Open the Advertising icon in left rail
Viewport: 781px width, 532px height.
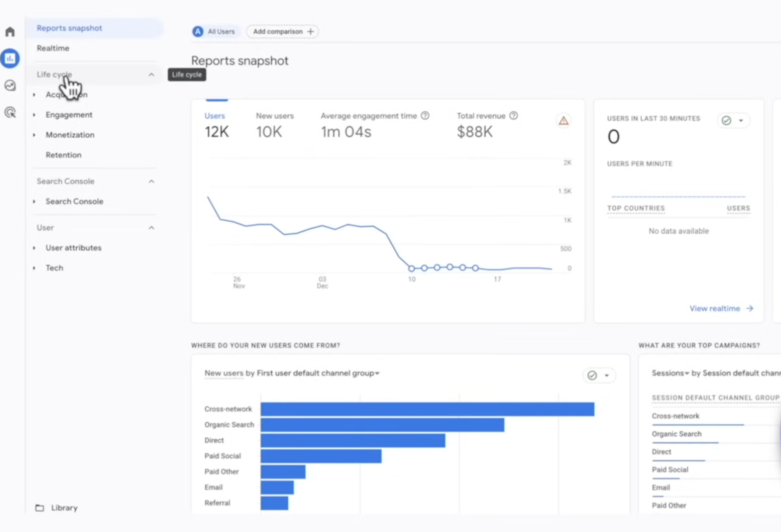pyautogui.click(x=10, y=113)
